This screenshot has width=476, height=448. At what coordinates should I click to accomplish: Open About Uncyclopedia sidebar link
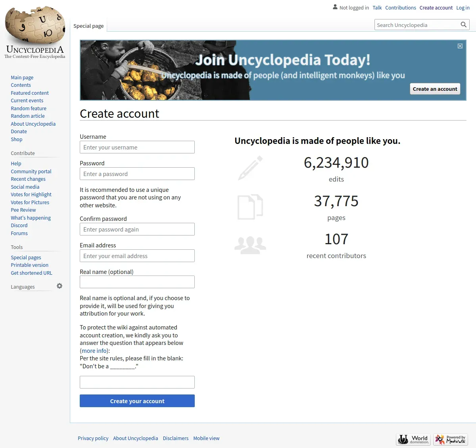[33, 124]
